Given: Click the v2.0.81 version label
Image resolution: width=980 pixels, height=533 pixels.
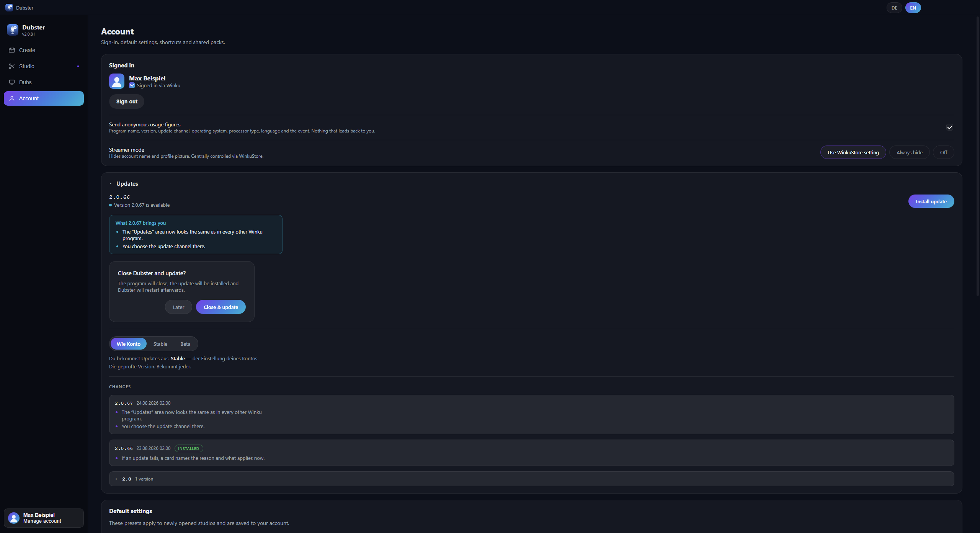Looking at the screenshot, I should pyautogui.click(x=28, y=34).
